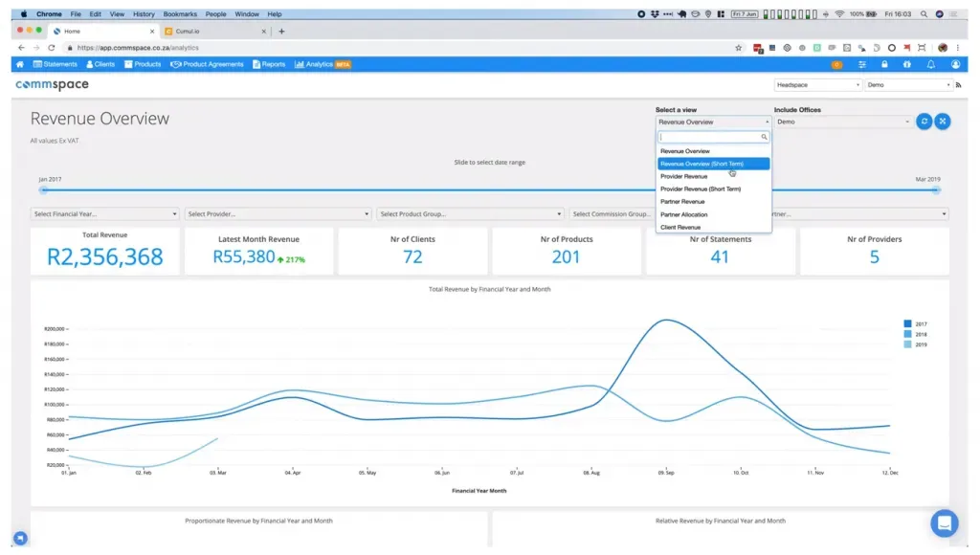Select Client Revenue view option

pyautogui.click(x=713, y=228)
